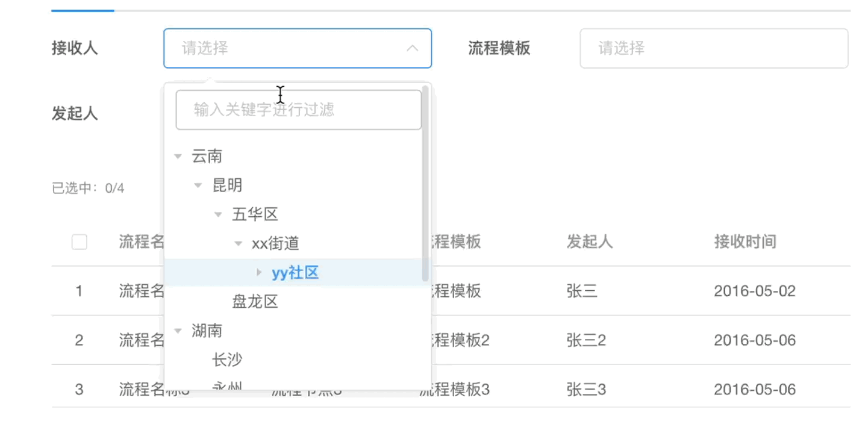Click the 发起人 field label

(x=75, y=113)
